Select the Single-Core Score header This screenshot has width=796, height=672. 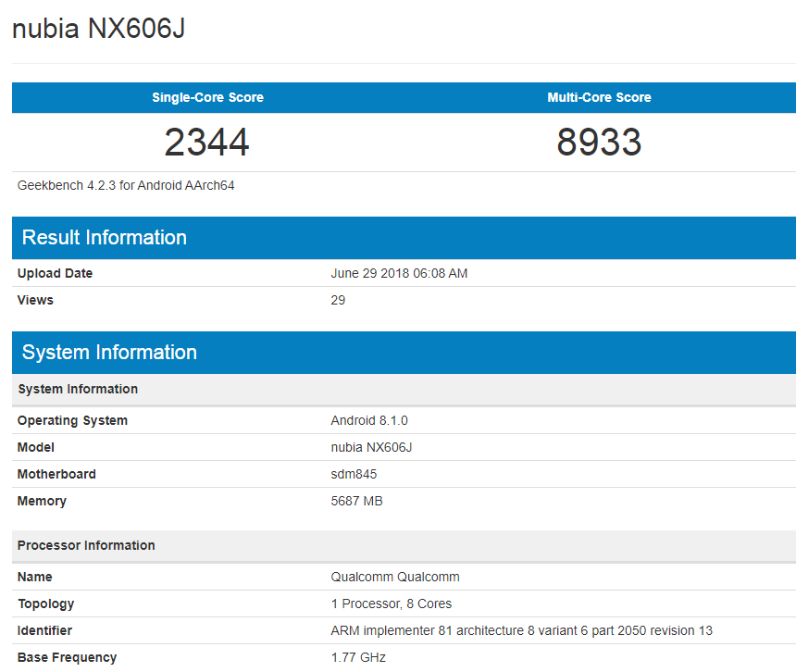[207, 97]
